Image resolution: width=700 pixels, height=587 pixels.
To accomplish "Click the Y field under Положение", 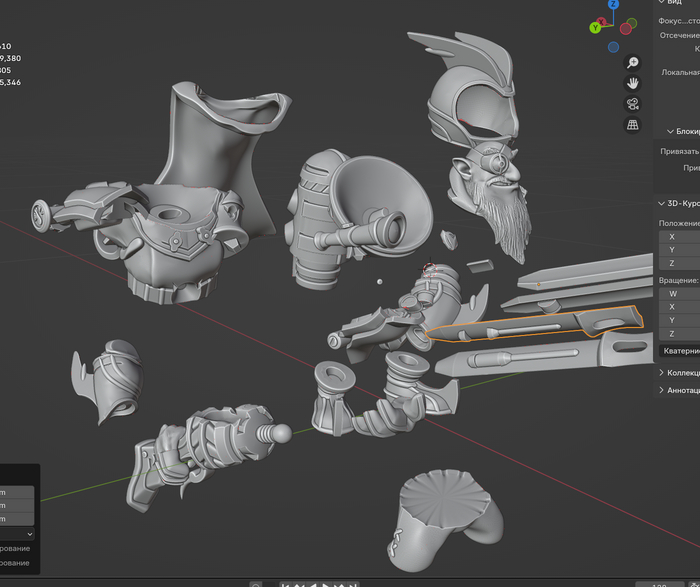I will (x=680, y=250).
